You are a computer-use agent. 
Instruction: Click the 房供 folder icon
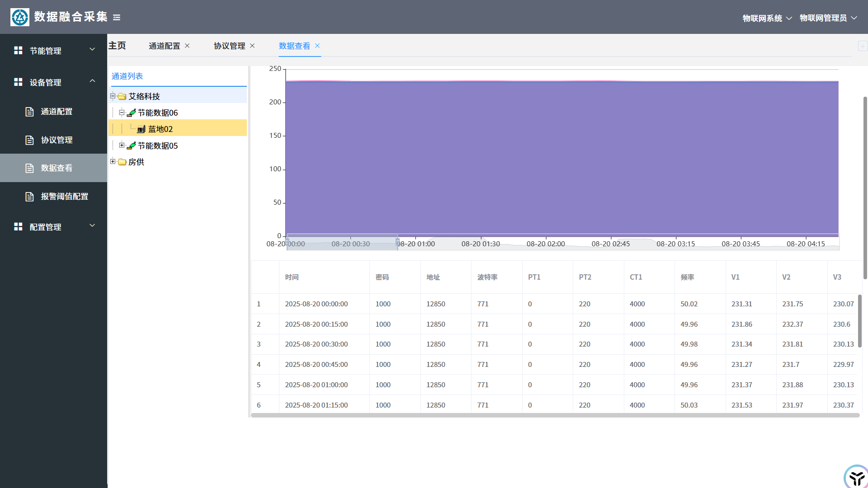[x=122, y=162]
